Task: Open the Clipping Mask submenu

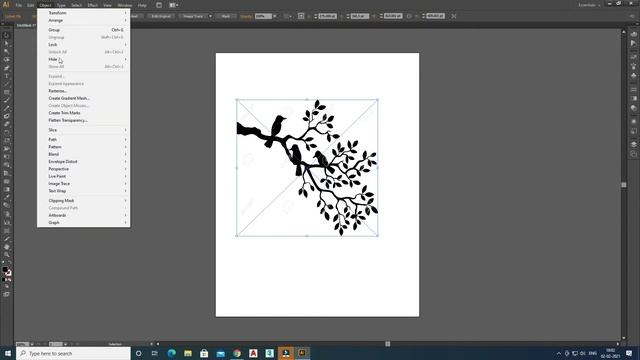Action: tap(84, 200)
